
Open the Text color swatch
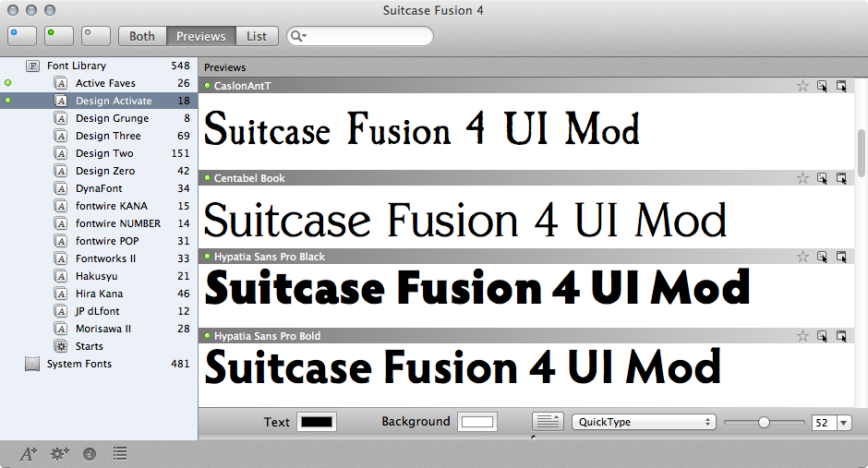(x=317, y=422)
